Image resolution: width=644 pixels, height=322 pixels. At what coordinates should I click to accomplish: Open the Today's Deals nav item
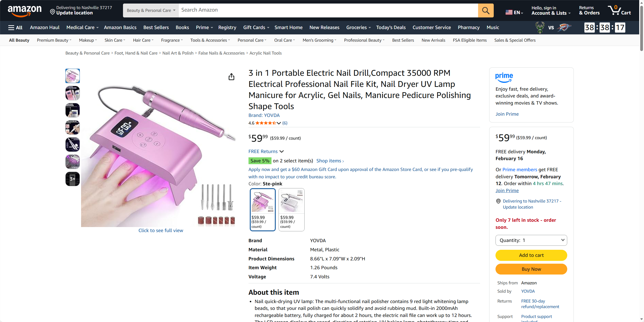tap(391, 28)
